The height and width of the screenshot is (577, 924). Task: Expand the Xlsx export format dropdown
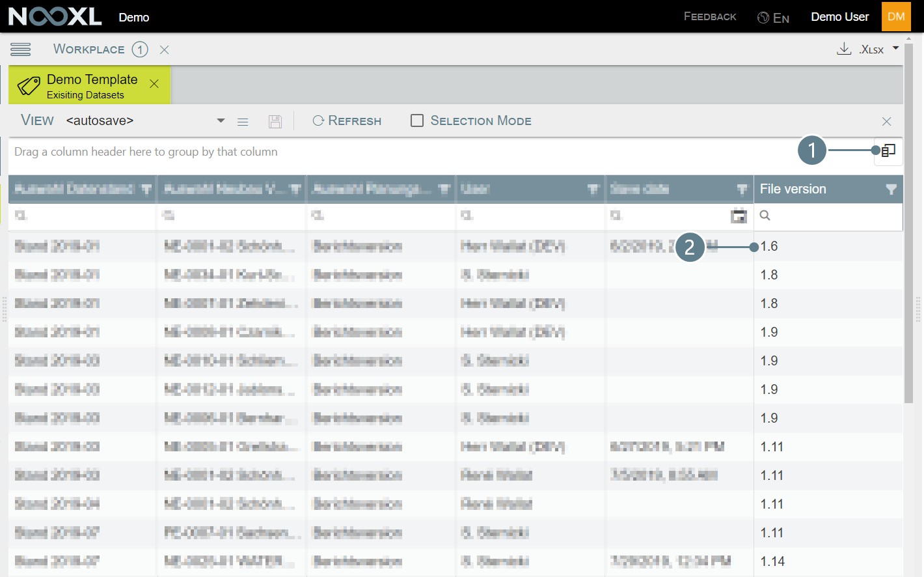895,48
